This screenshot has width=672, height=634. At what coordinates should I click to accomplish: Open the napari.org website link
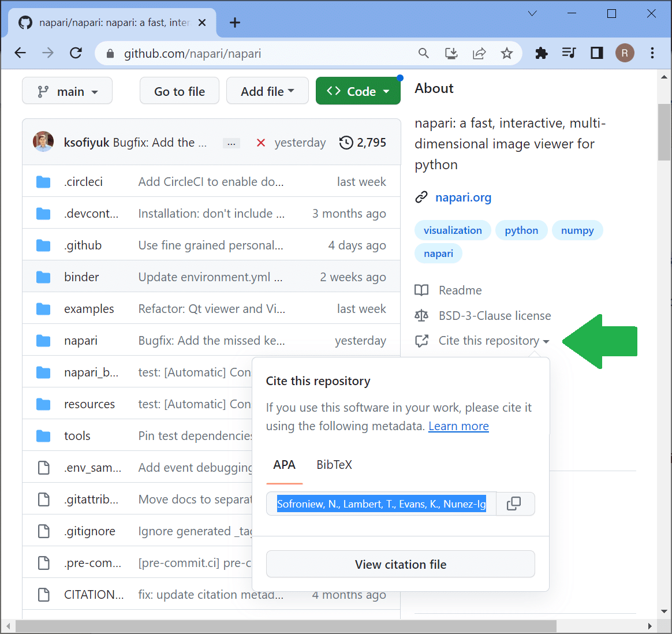(463, 197)
